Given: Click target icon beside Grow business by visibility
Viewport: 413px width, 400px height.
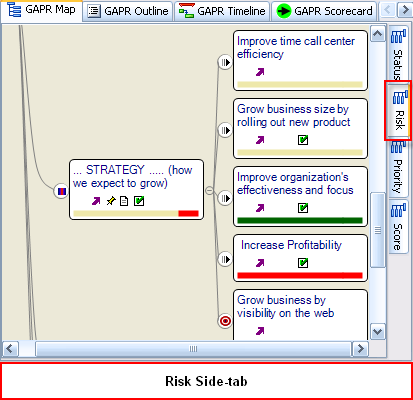Looking at the screenshot, I should point(225,321).
